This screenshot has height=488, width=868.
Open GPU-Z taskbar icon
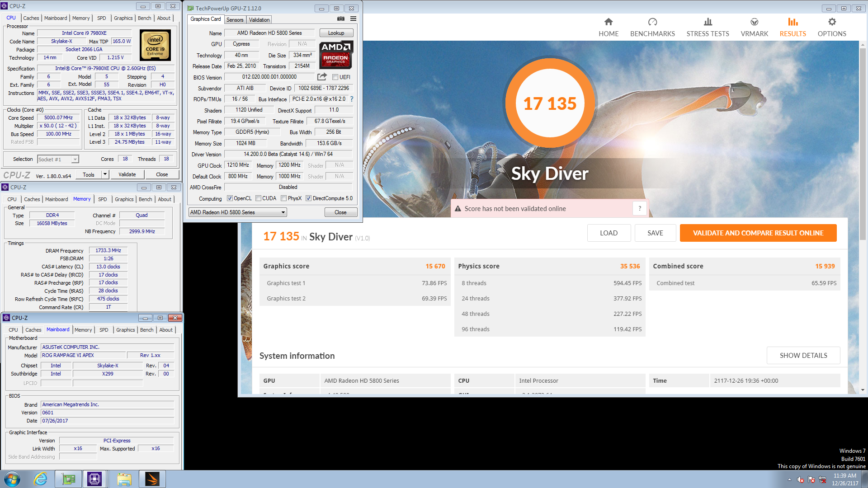[68, 479]
